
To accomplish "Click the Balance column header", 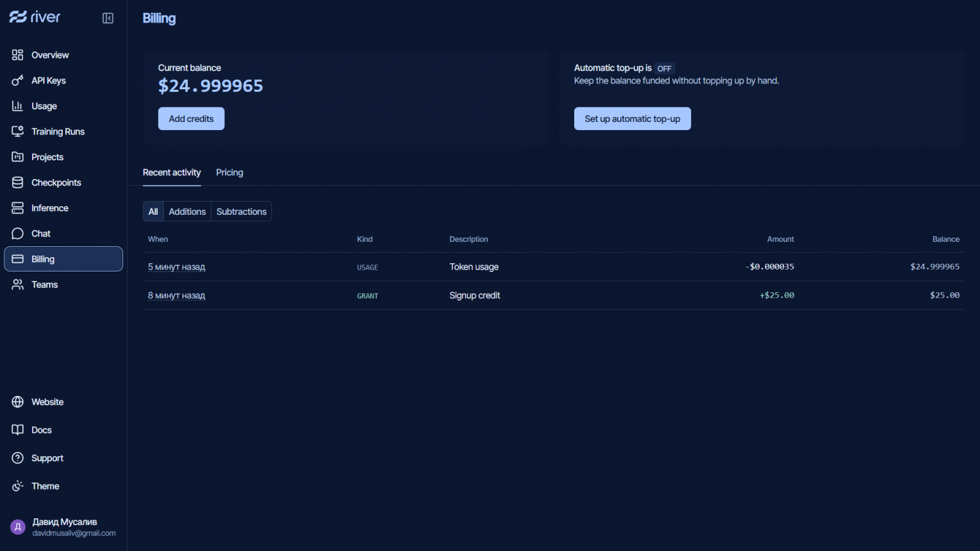I will (x=946, y=239).
